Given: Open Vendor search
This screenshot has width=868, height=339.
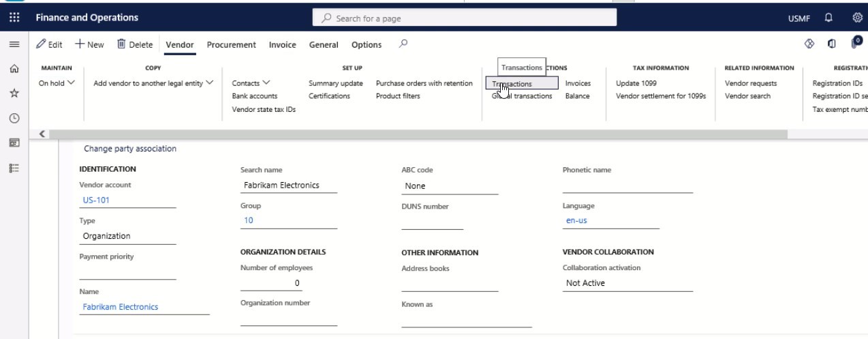Looking at the screenshot, I should [x=747, y=96].
